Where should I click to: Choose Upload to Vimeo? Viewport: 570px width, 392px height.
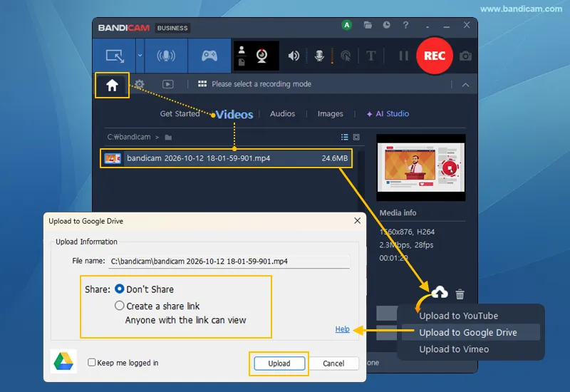454,349
